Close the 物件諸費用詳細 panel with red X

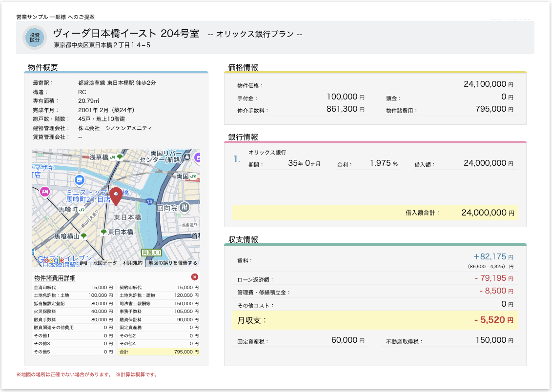[195, 277]
